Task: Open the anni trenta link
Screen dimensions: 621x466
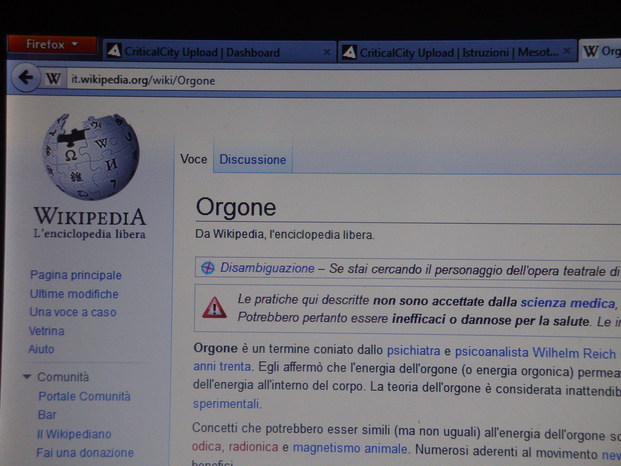Action: pos(222,367)
